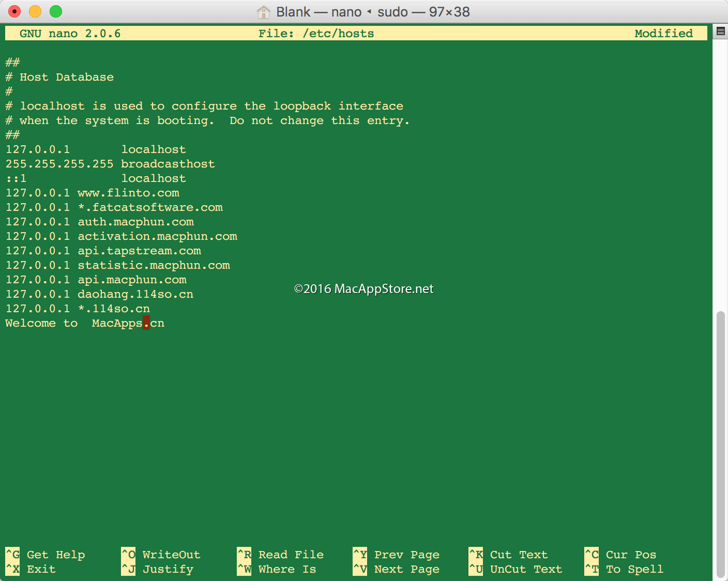Viewport: 728px width, 581px height.
Task: Click the '*.fatcatsoftware.com' entry
Action: tap(114, 207)
